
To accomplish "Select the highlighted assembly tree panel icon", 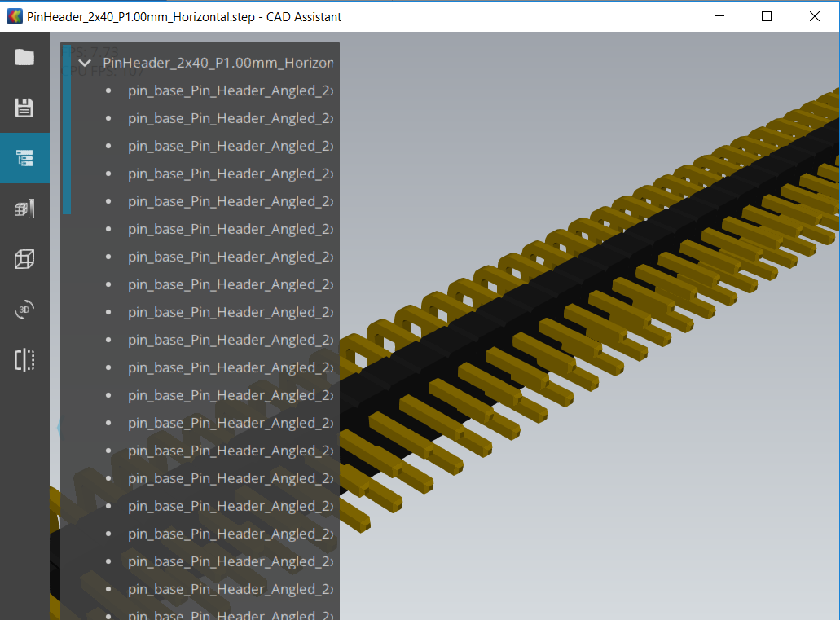I will pos(24,158).
